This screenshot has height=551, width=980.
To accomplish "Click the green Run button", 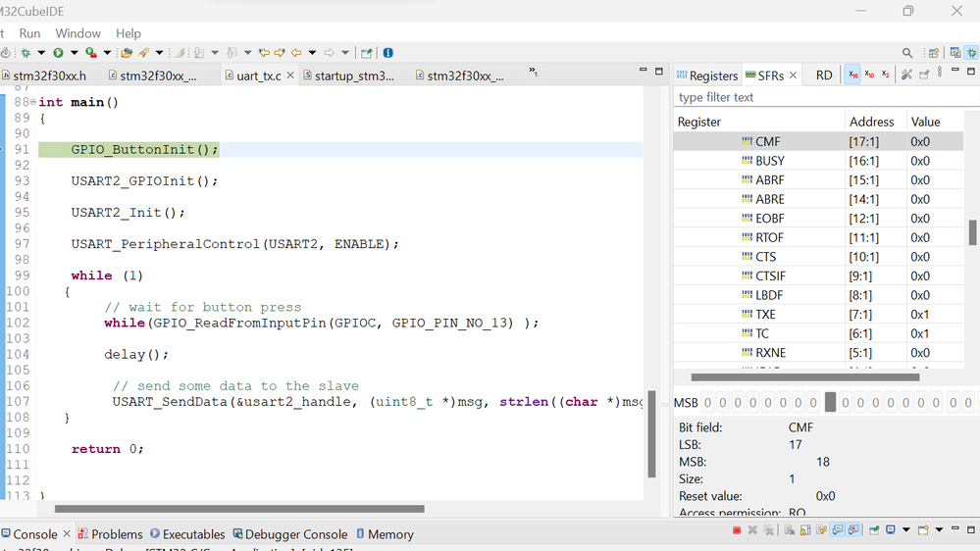I will pyautogui.click(x=58, y=53).
